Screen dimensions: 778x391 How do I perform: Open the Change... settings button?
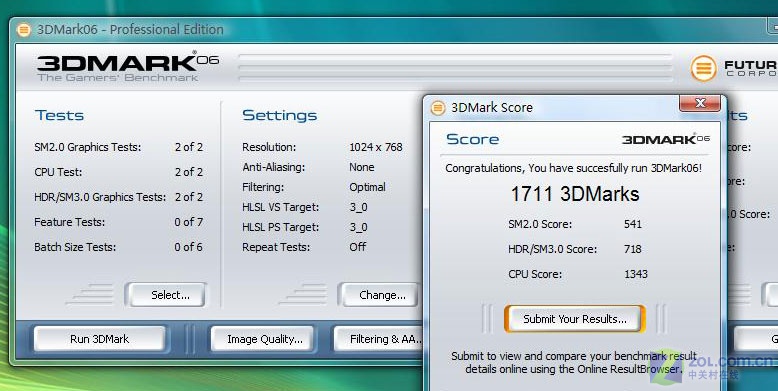click(x=379, y=295)
